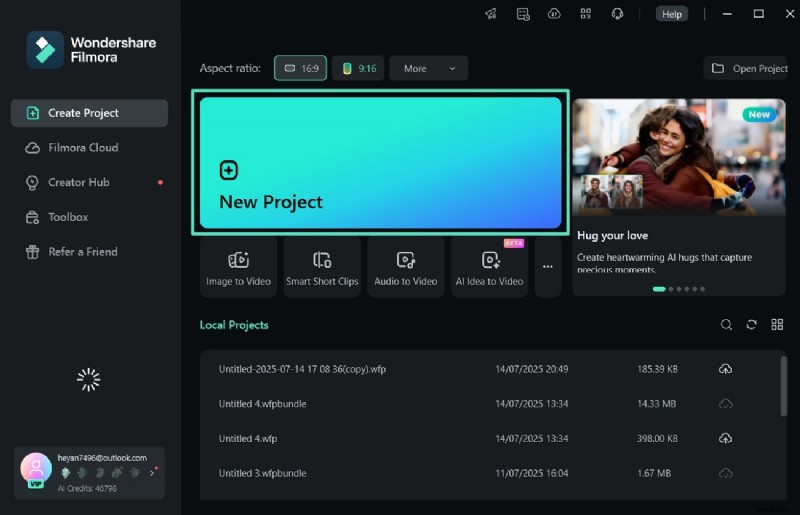Expand account details arrow beside credits
The image size is (800, 515).
152,472
